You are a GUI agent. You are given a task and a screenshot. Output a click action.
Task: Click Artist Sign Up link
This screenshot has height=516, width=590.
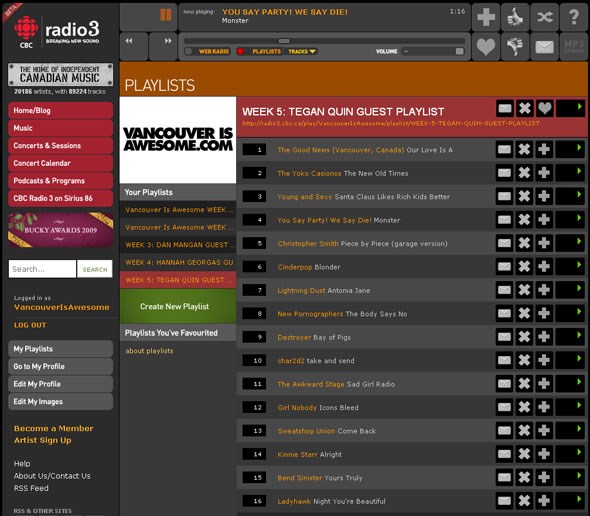click(43, 440)
